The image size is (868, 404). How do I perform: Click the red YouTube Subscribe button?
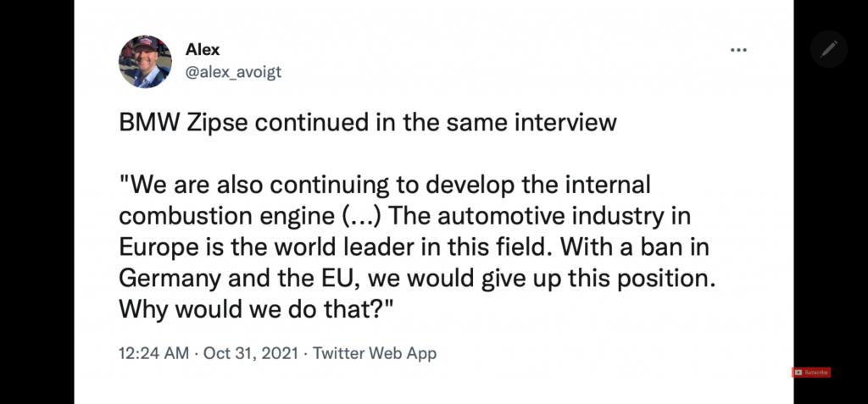point(811,373)
